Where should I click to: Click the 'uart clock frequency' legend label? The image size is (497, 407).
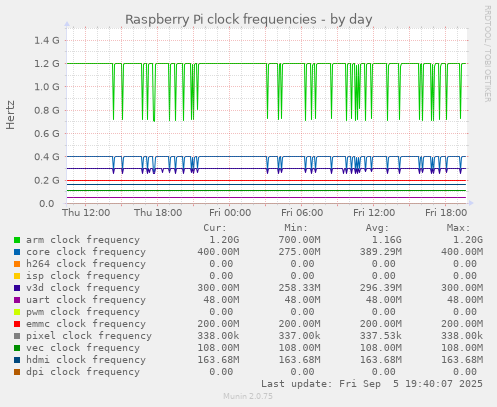(x=86, y=300)
